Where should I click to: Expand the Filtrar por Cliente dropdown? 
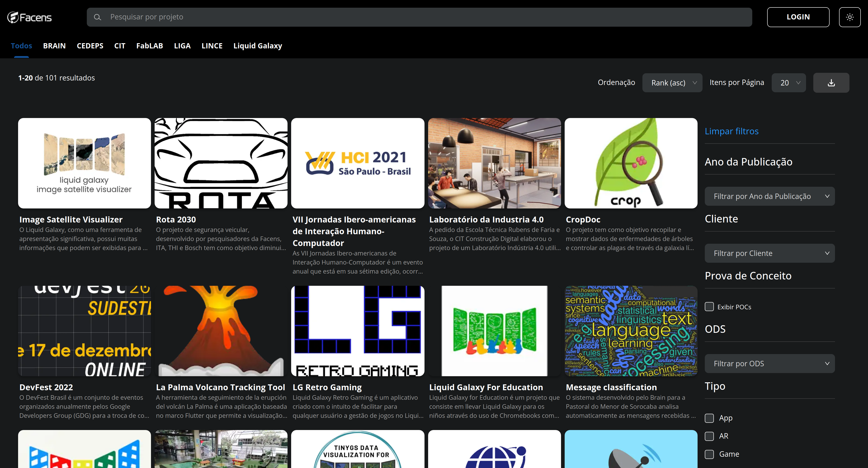[x=770, y=253]
